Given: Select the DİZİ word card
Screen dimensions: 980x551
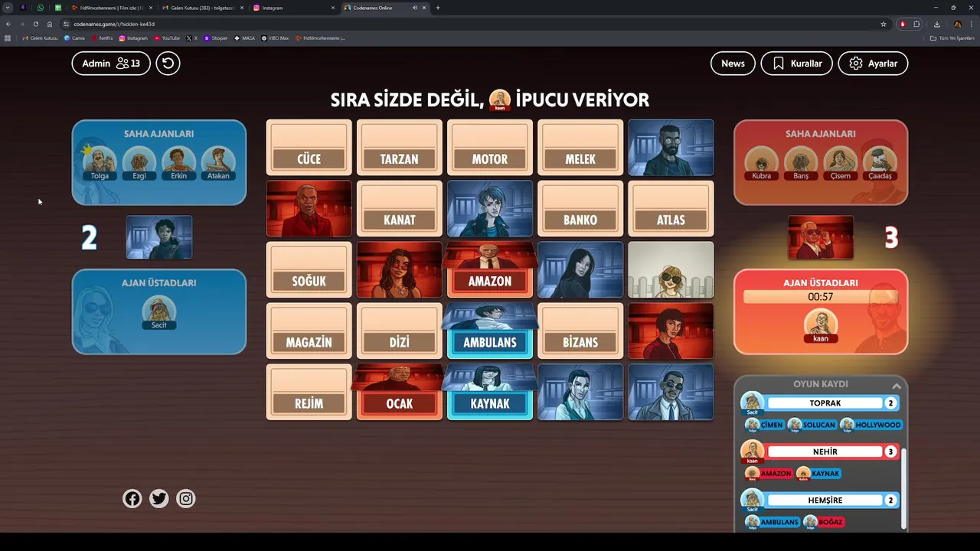Looking at the screenshot, I should [x=399, y=331].
